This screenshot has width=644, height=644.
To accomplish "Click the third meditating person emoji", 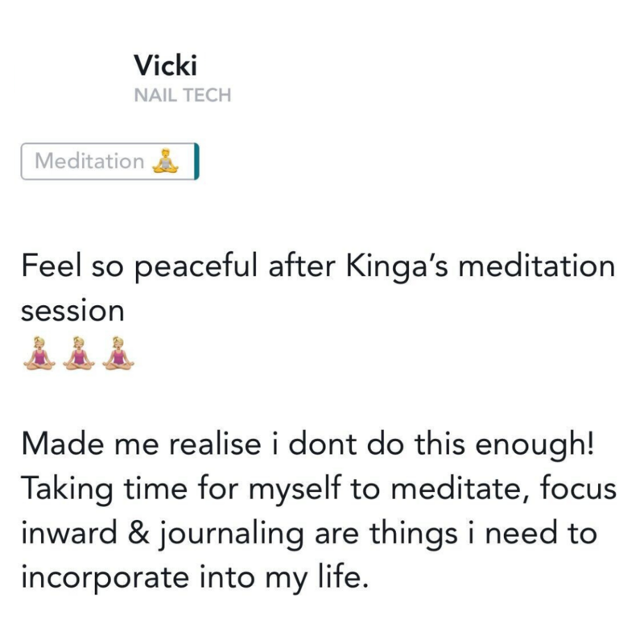I will tap(118, 353).
